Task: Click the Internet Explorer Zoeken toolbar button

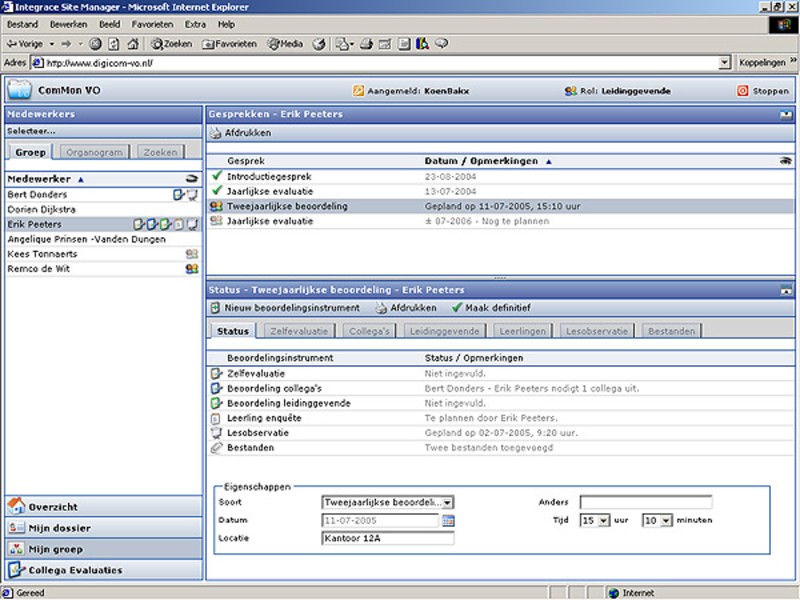Action: click(171, 44)
